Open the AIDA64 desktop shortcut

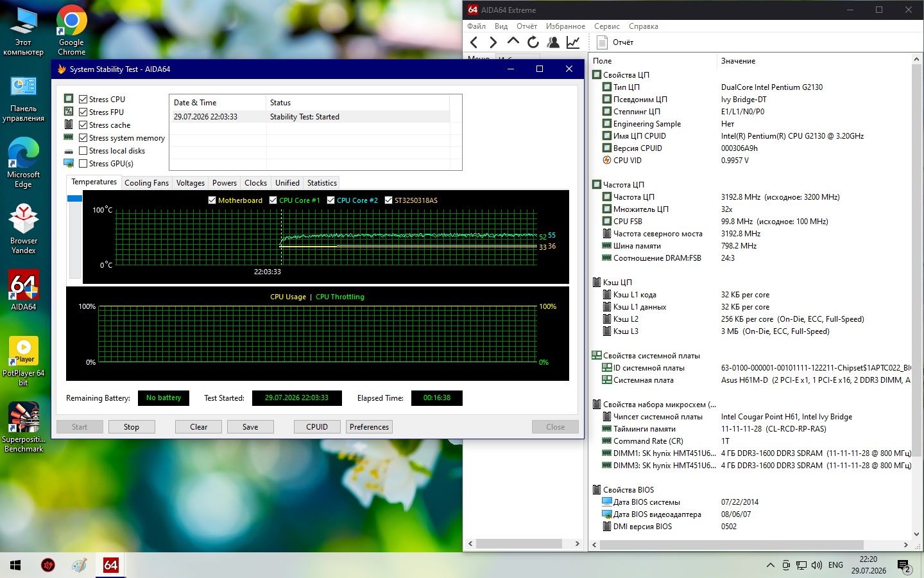tap(23, 290)
